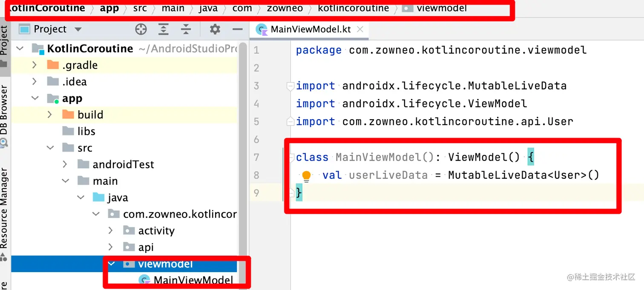Screen dimensions: 644x290
Task: Open the Project tool window side tab
Action: [4, 46]
